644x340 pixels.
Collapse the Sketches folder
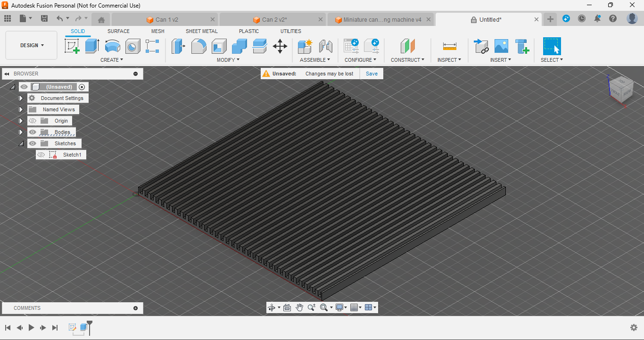coord(21,143)
